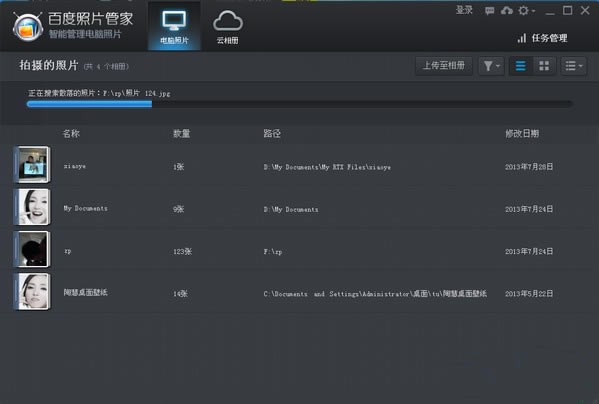Viewport: 599px width, 404px height.
Task: Sort by the 修改日期 column header
Action: pyautogui.click(x=522, y=134)
